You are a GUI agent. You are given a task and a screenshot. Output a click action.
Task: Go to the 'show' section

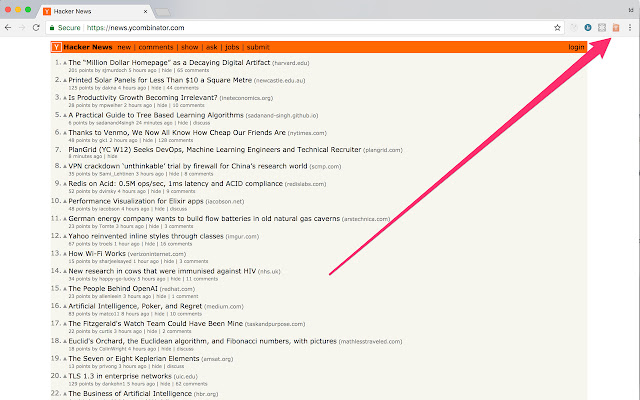click(x=189, y=47)
